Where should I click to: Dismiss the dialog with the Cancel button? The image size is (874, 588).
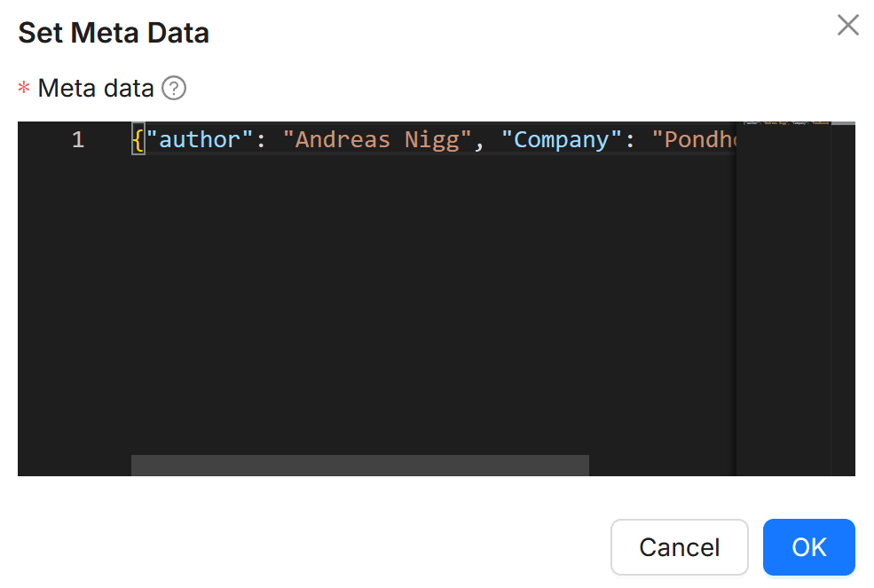[x=679, y=547]
